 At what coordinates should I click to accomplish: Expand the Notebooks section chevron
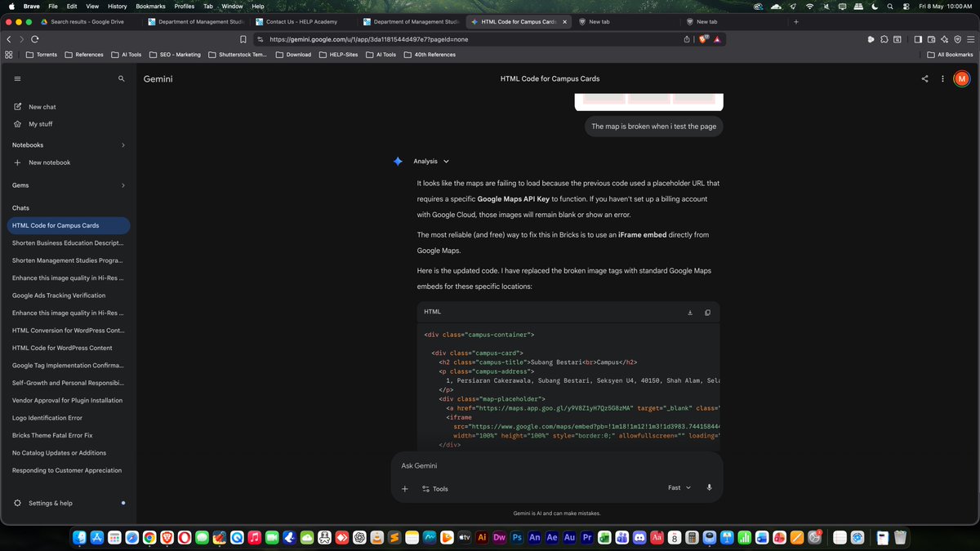[x=123, y=145]
